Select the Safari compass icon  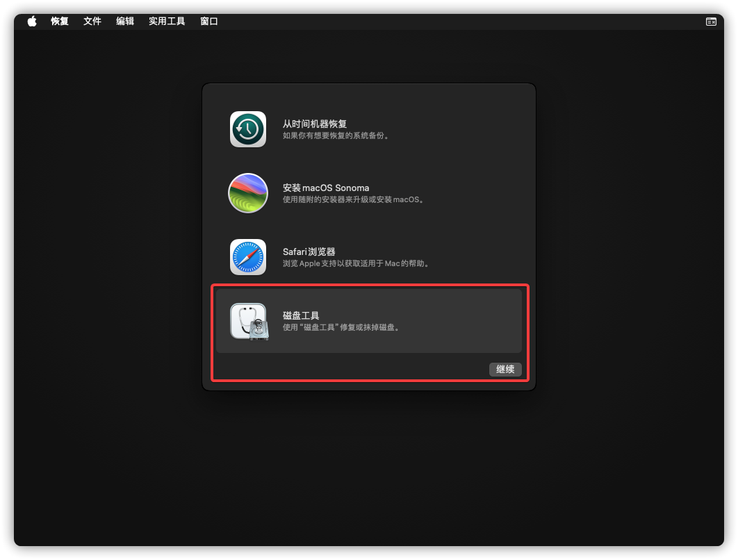(x=248, y=257)
